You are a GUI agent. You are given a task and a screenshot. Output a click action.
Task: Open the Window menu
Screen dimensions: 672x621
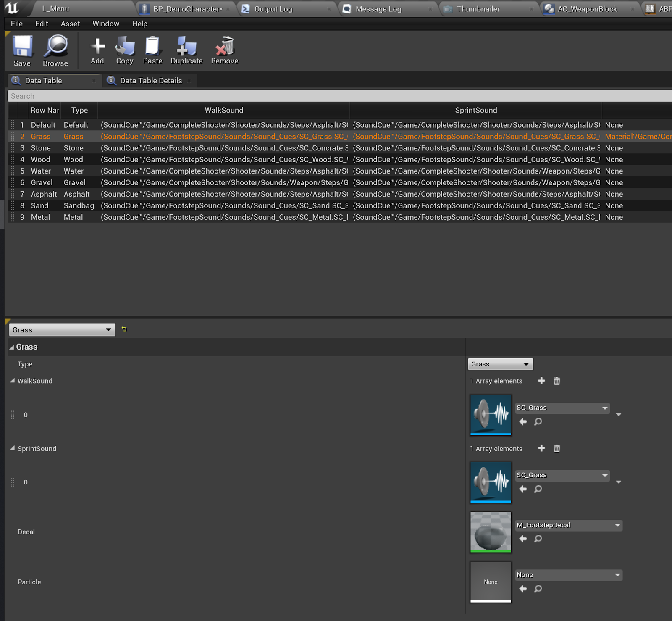point(106,24)
